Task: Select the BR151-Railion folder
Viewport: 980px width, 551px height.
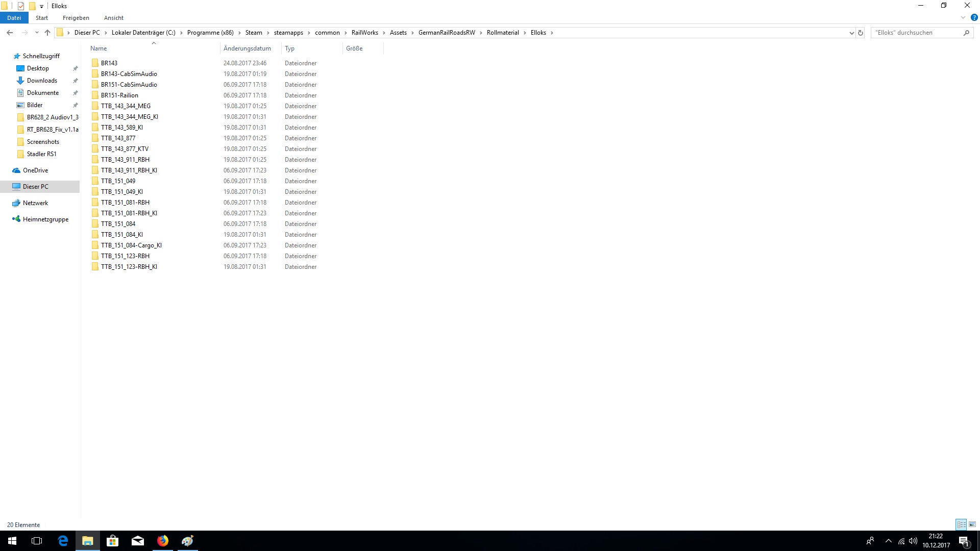Action: pyautogui.click(x=119, y=95)
